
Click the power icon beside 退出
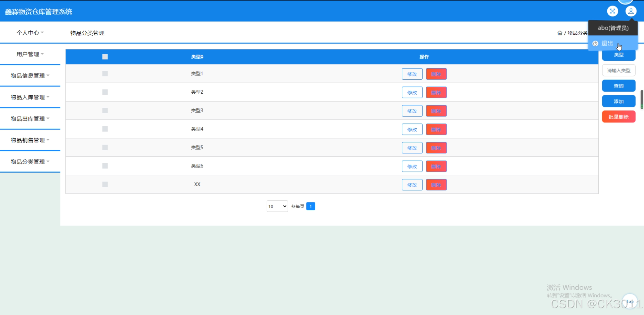tap(595, 44)
